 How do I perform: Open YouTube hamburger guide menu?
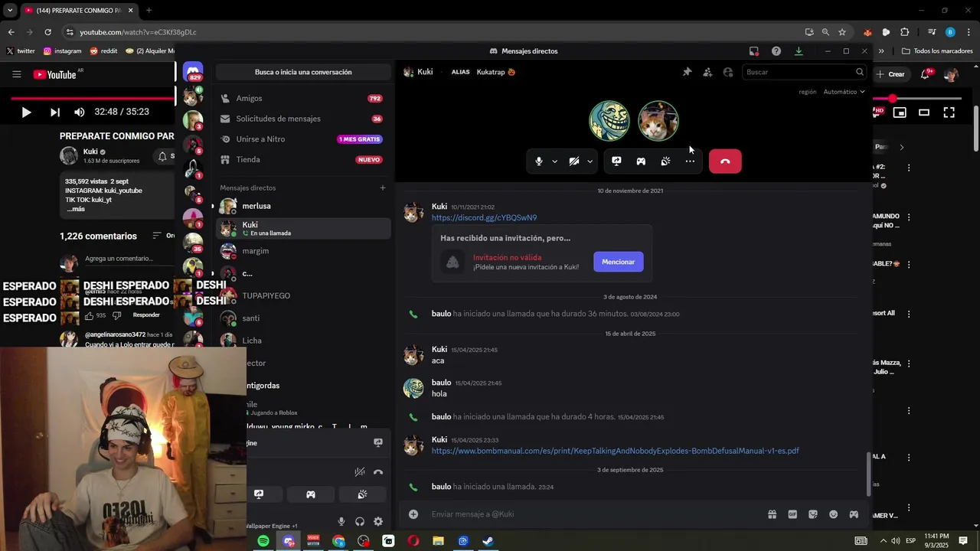[x=16, y=74]
